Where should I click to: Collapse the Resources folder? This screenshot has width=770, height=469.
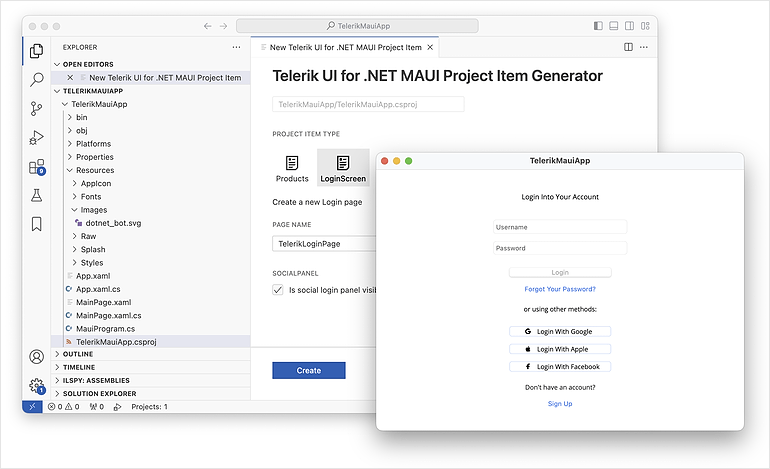[x=70, y=170]
